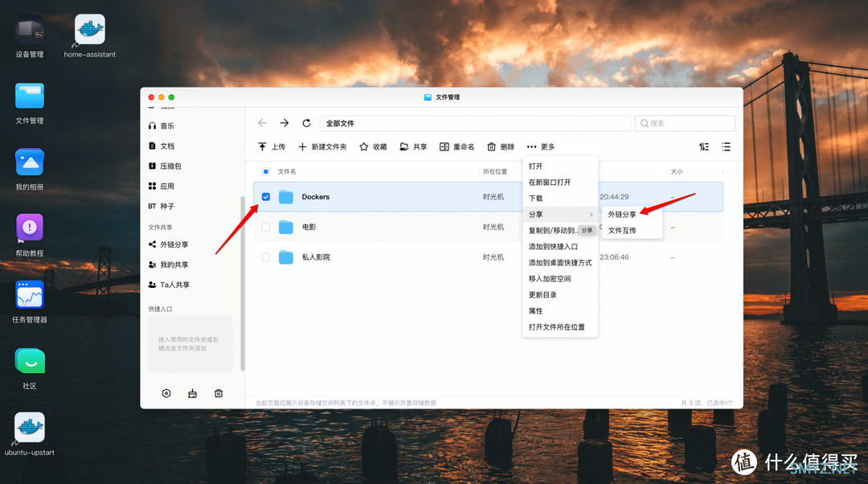
Task: Choose 打开文件所在位置 in the context menu
Action: click(560, 326)
